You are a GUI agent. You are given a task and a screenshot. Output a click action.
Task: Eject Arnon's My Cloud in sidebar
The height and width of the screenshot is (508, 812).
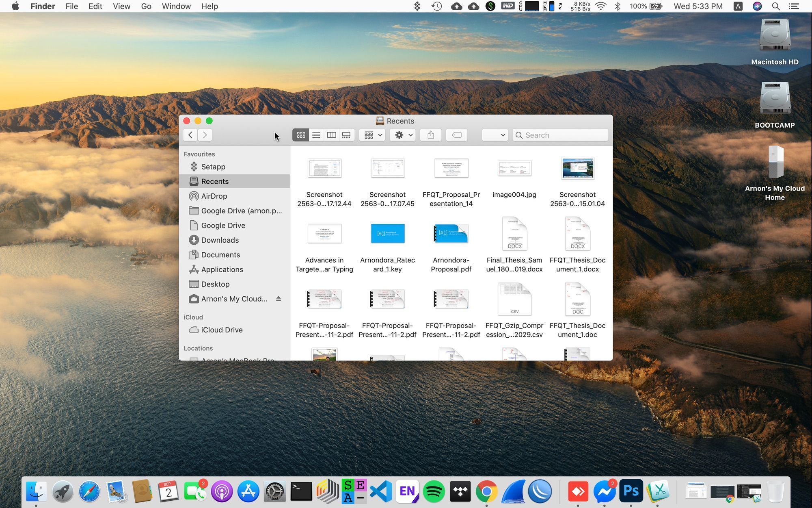[x=279, y=299]
